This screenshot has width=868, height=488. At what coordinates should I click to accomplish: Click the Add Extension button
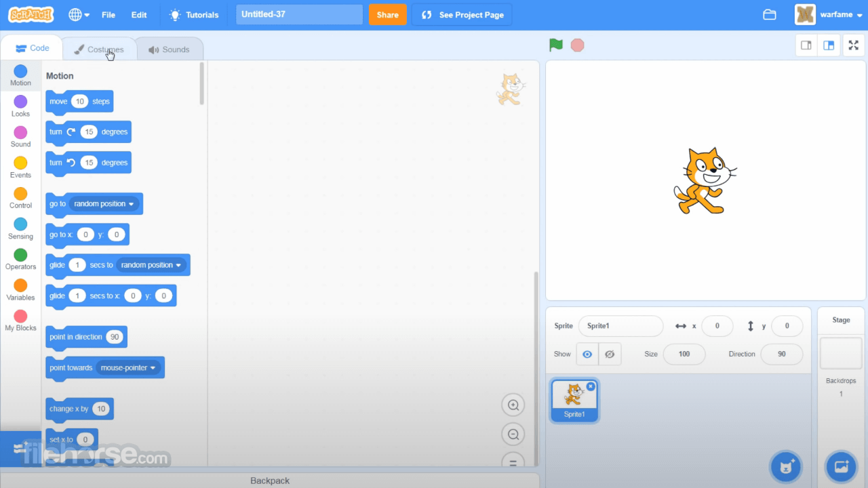click(20, 449)
